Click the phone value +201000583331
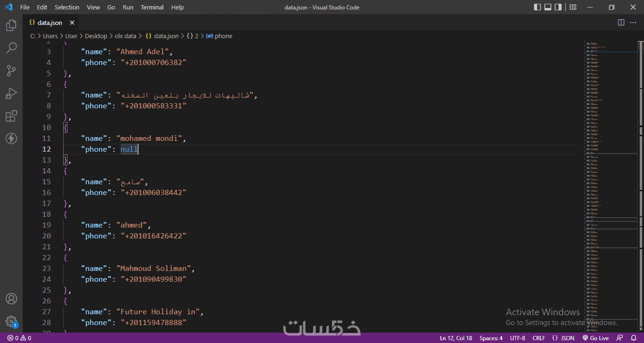 (154, 106)
